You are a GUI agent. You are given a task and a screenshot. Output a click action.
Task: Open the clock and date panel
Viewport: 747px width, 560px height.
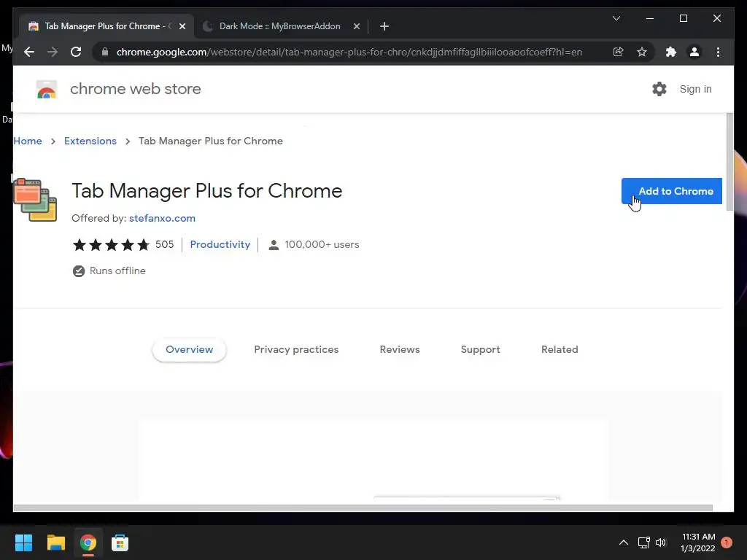click(698, 542)
